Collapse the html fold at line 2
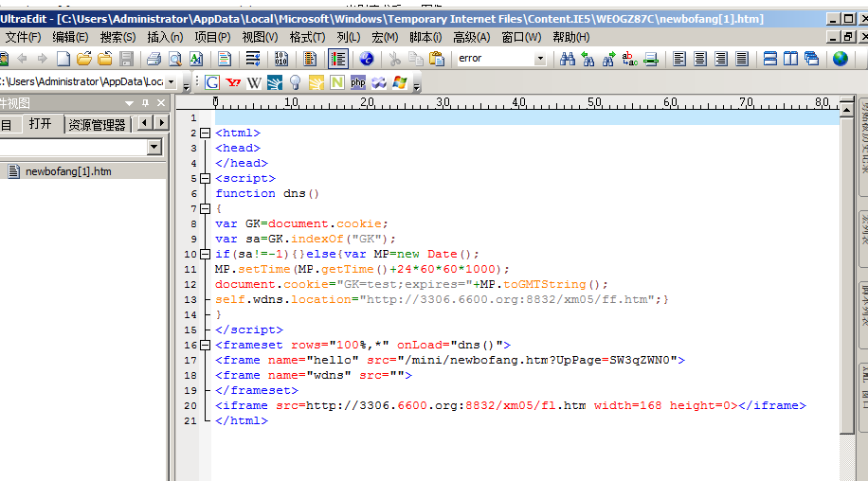This screenshot has width=868, height=481. [x=205, y=133]
